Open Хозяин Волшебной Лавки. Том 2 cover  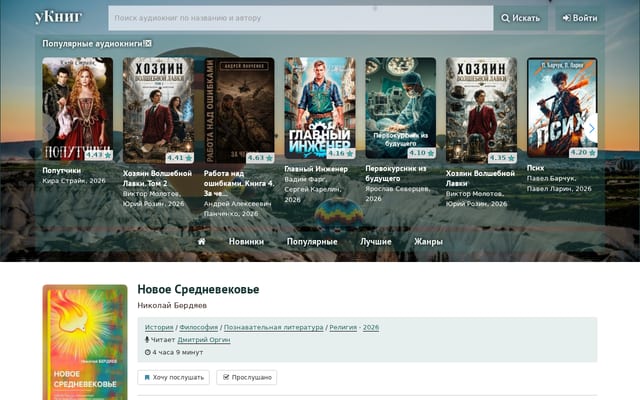click(x=158, y=110)
